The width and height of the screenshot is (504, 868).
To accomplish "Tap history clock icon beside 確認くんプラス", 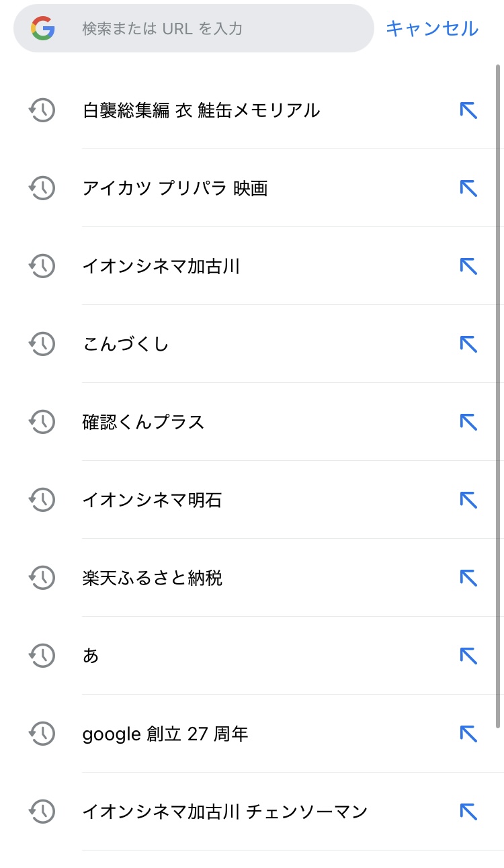I will click(42, 422).
